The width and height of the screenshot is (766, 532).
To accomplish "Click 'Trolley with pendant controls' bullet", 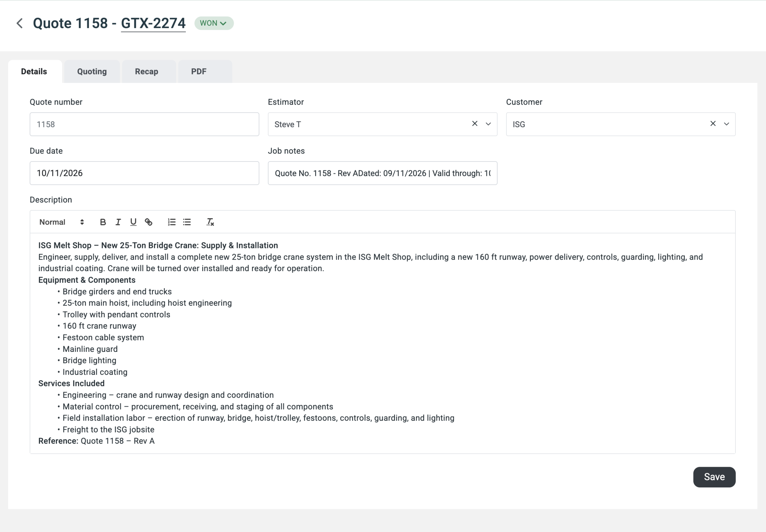I will [x=116, y=315].
